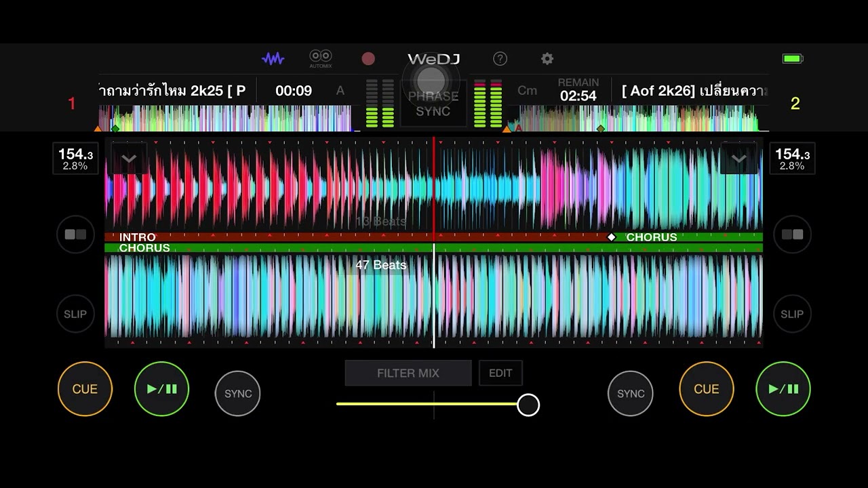The height and width of the screenshot is (488, 868).
Task: Toggle deck 1 elapsed time 00:09
Action: (294, 91)
